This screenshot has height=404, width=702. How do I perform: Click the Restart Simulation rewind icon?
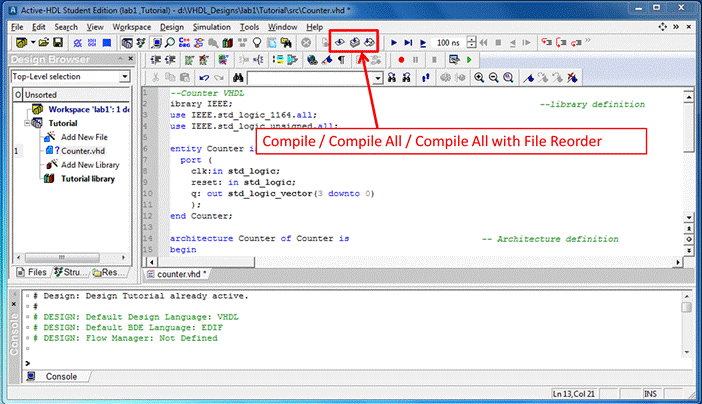coord(484,43)
